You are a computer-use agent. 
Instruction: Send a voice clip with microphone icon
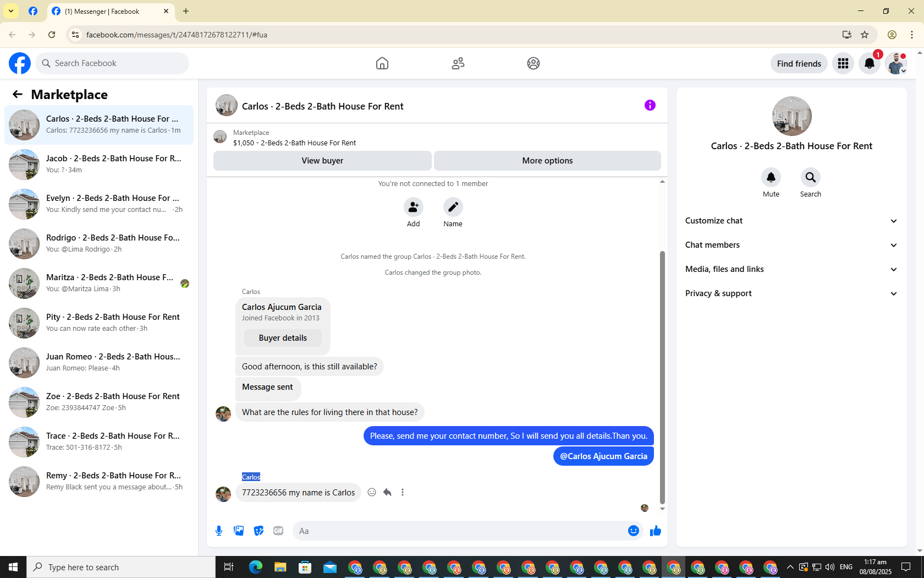click(219, 531)
